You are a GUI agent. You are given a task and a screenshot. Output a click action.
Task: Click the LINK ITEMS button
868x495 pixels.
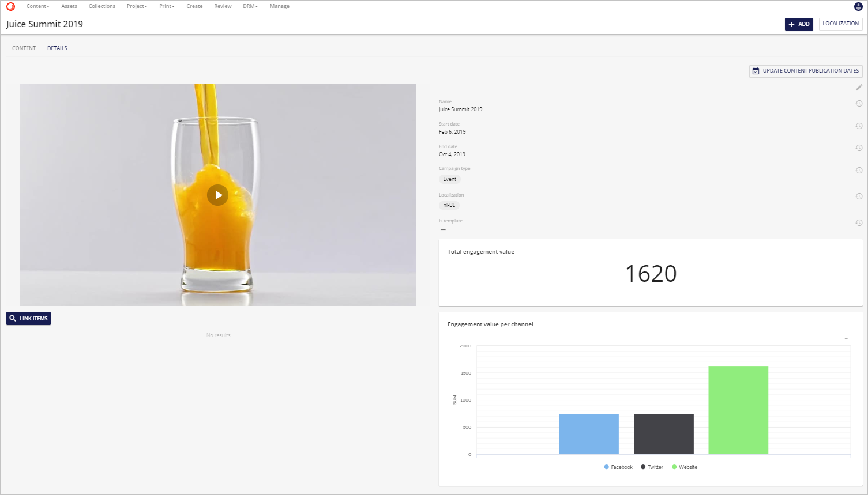pyautogui.click(x=29, y=319)
